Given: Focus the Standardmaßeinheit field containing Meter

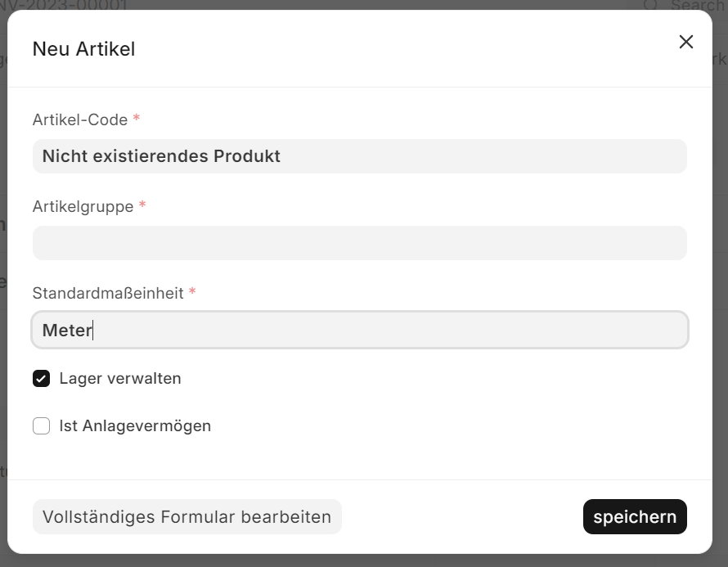Looking at the screenshot, I should pyautogui.click(x=359, y=330).
